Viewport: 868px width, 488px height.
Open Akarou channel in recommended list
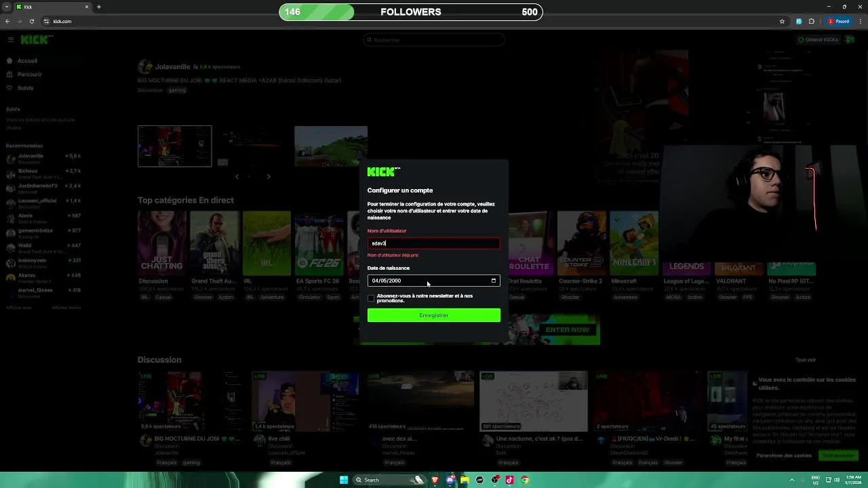(x=43, y=278)
